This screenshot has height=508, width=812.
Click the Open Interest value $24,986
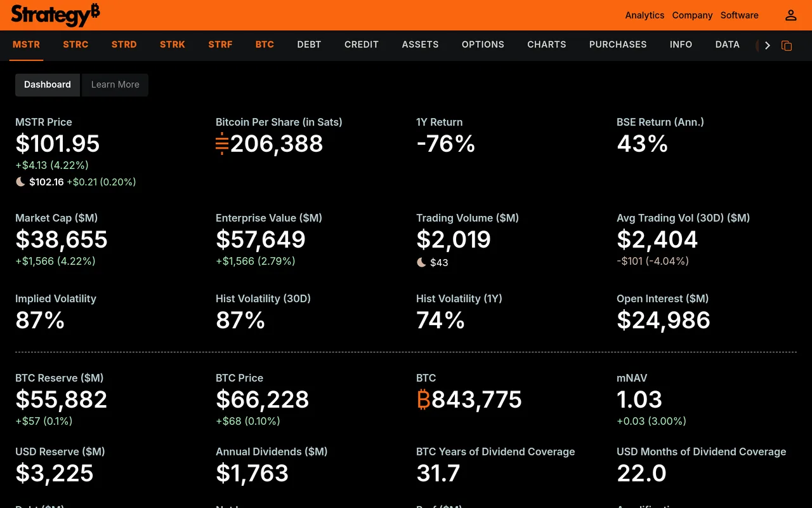tap(664, 321)
